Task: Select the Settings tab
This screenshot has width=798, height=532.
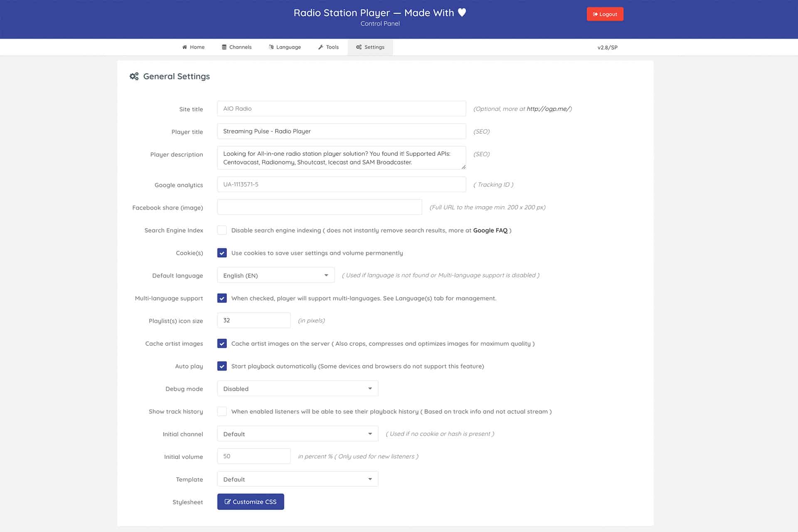Action: coord(370,47)
